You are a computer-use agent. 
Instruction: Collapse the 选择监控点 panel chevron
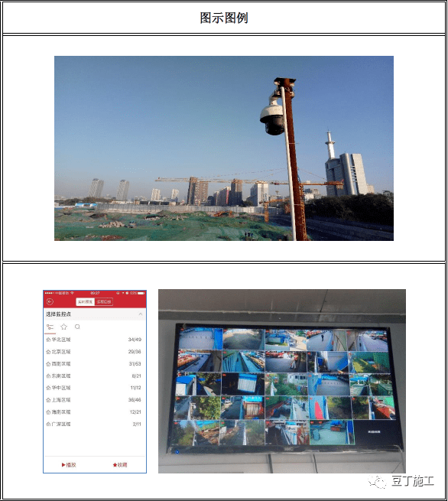pyautogui.click(x=141, y=314)
